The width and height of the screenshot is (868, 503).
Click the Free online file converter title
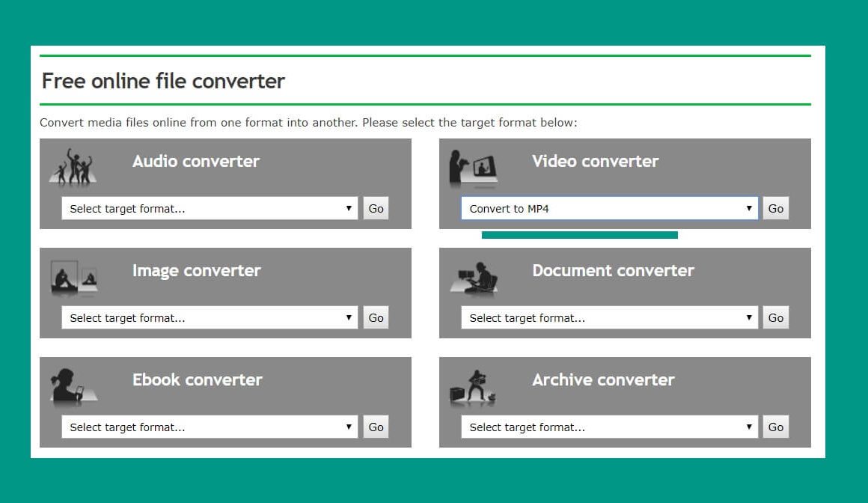pos(163,81)
